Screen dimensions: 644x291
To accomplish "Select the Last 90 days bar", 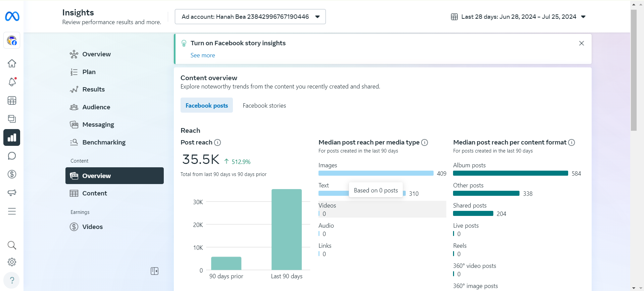I will (x=287, y=229).
